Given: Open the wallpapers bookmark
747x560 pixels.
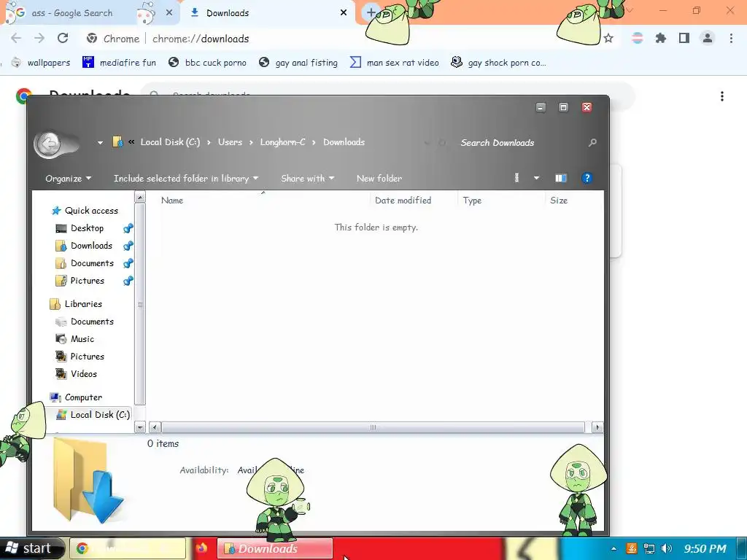Looking at the screenshot, I should (41, 63).
